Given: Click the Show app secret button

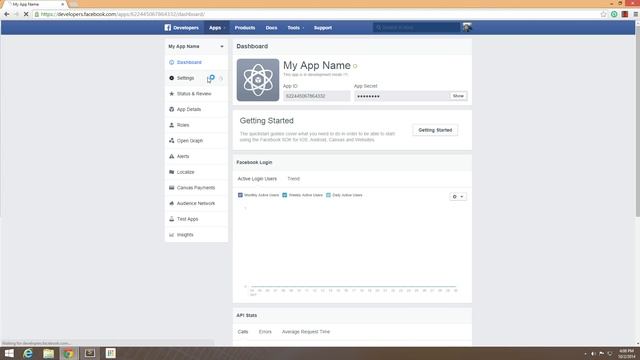Looking at the screenshot, I should 458,96.
